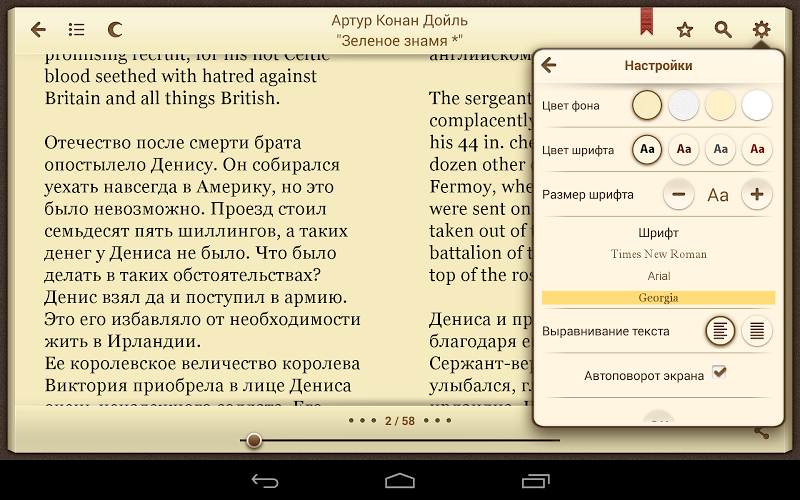Click the line "жить в Ирландии."
Image resolution: width=800 pixels, height=500 pixels.
[x=122, y=341]
